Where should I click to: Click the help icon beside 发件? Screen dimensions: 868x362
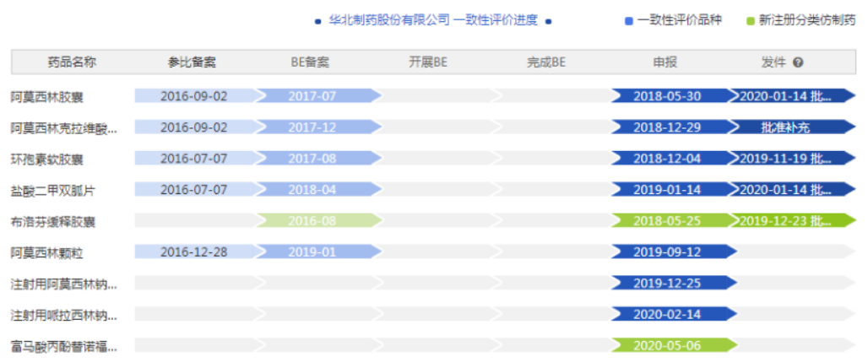click(797, 62)
